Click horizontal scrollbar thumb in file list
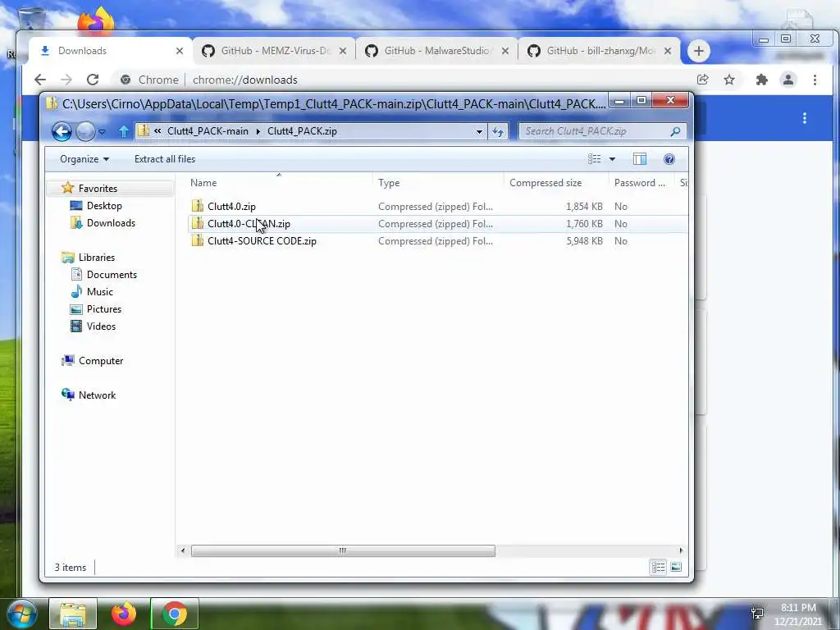 (343, 550)
